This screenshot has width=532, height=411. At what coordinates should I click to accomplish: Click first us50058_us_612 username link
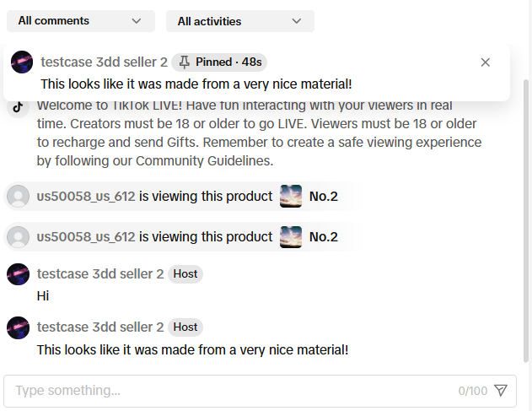point(86,197)
